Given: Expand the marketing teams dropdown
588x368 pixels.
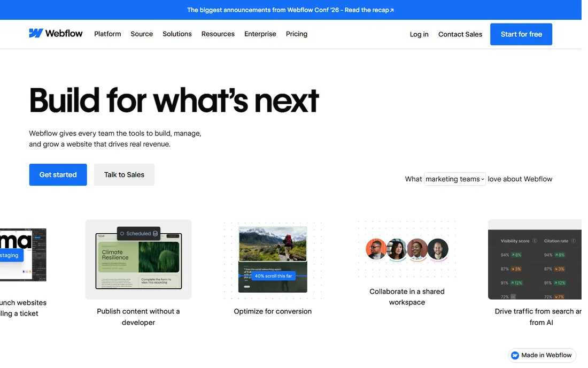Looking at the screenshot, I should click(x=454, y=179).
